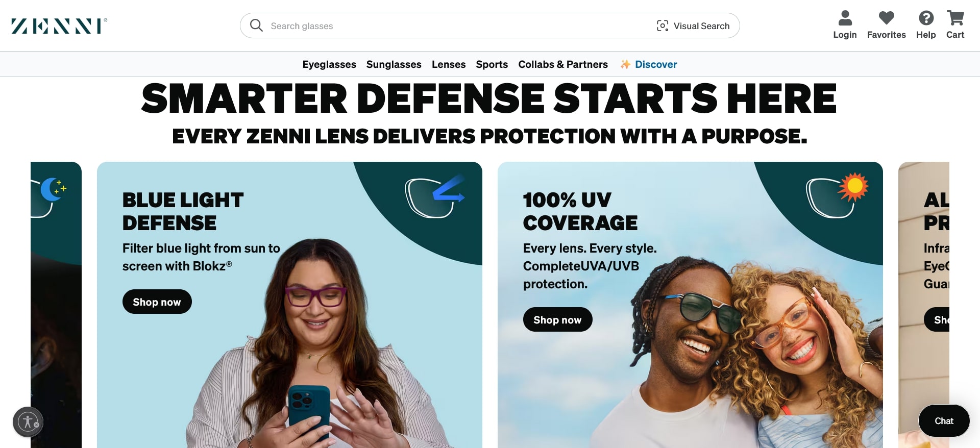This screenshot has height=448, width=980.
Task: Open the Eyeglasses menu
Action: [329, 64]
